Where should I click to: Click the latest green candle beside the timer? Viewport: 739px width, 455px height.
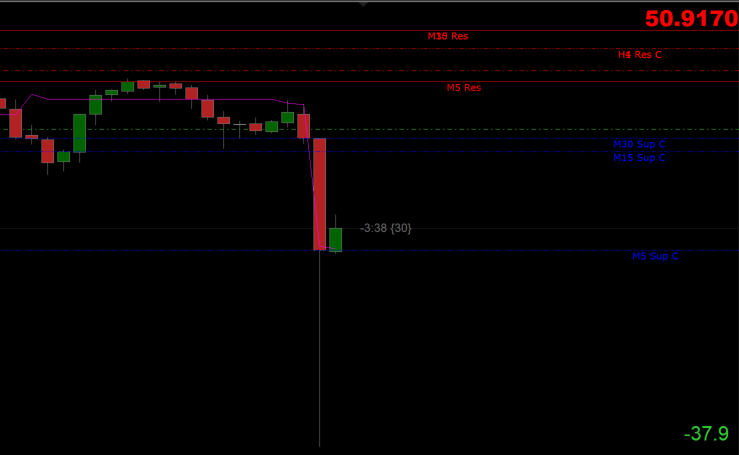(x=336, y=240)
